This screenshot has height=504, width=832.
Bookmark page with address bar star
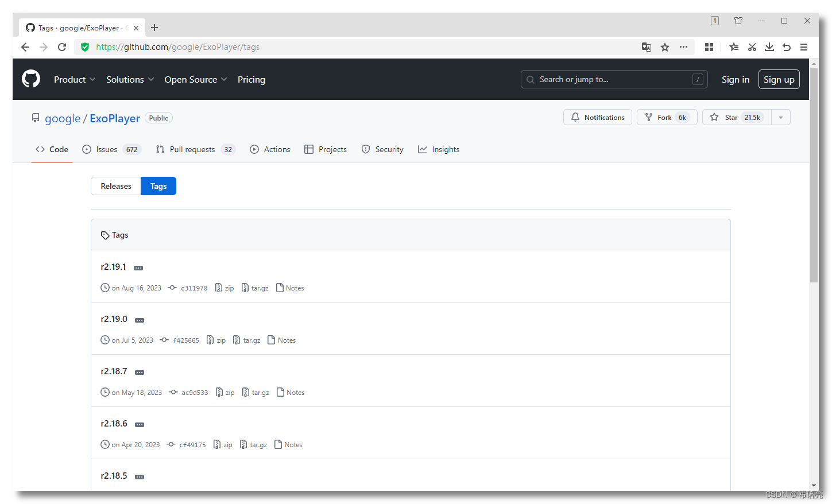(x=665, y=47)
